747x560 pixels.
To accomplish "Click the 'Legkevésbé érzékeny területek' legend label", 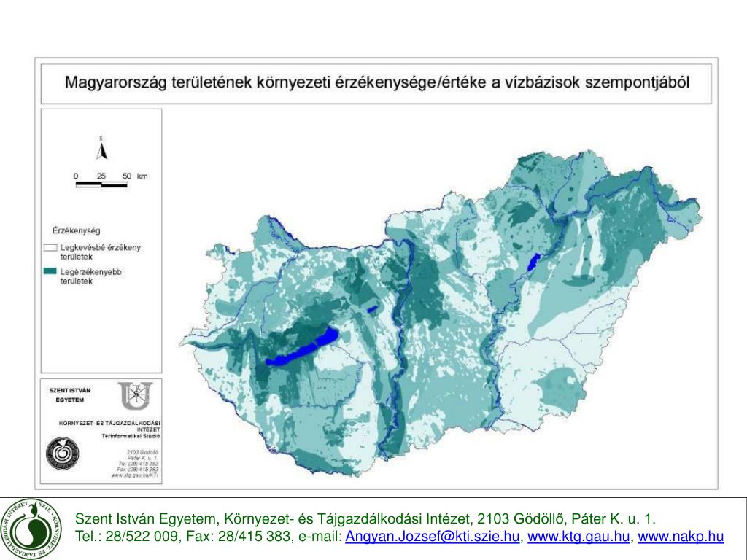I will [99, 252].
